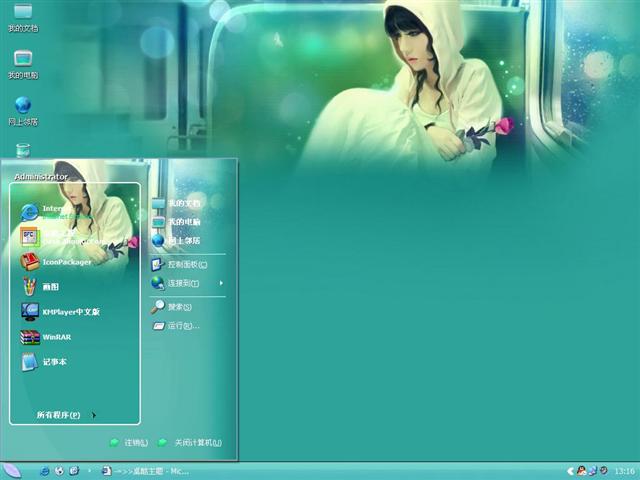The height and width of the screenshot is (480, 640).
Task: Switch to 桌酷主题 taskbar window
Action: [145, 471]
